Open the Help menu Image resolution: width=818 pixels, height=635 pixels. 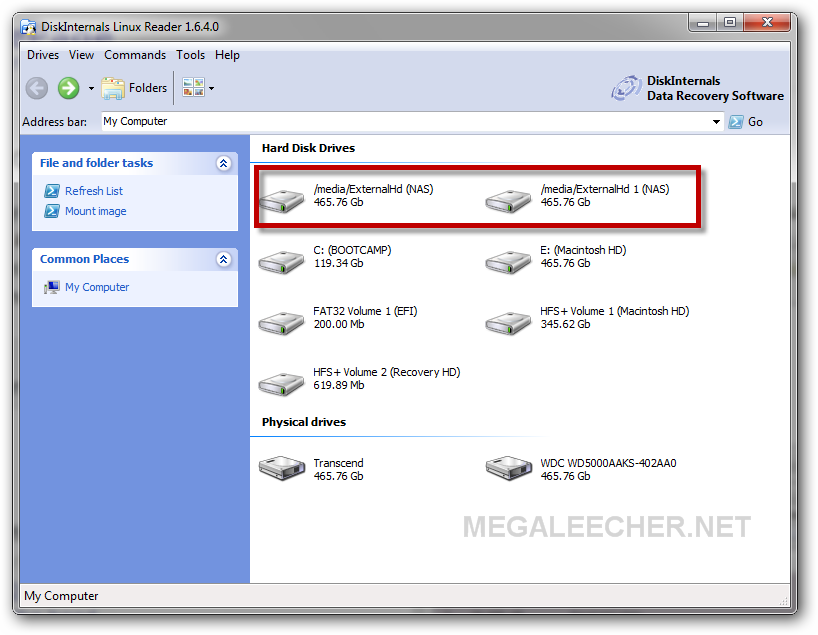227,55
